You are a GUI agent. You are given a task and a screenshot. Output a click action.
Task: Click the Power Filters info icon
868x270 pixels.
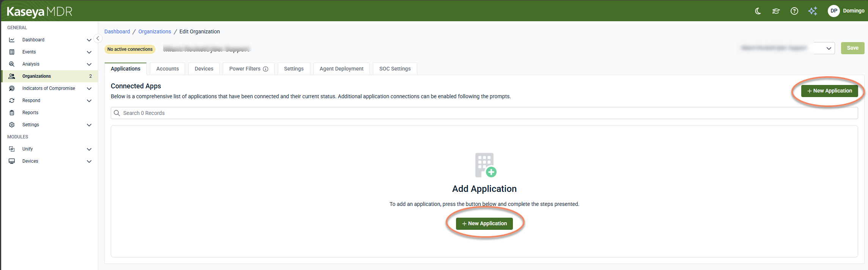pos(266,69)
